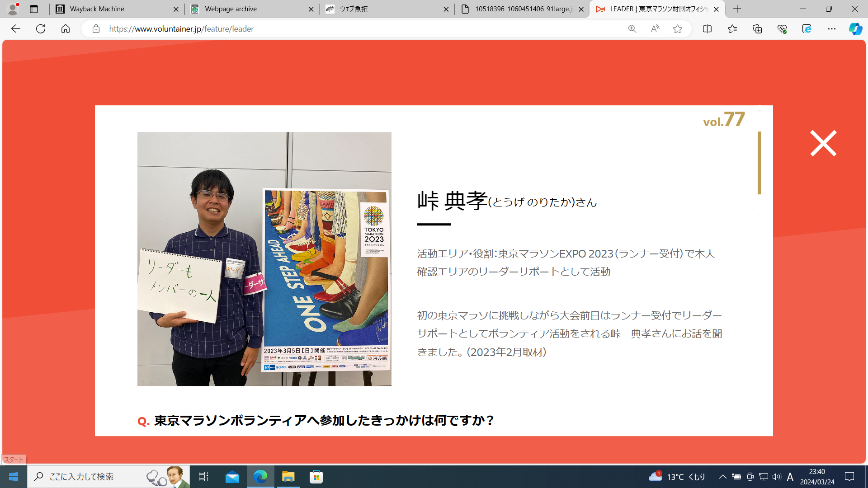This screenshot has height=488, width=868.
Task: Go to the browser home page icon
Action: (x=66, y=29)
